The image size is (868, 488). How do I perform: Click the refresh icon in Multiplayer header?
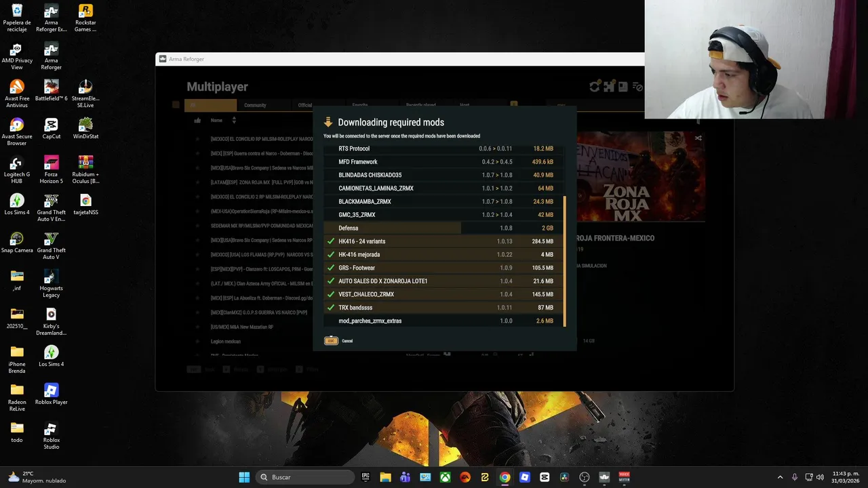[x=595, y=87]
